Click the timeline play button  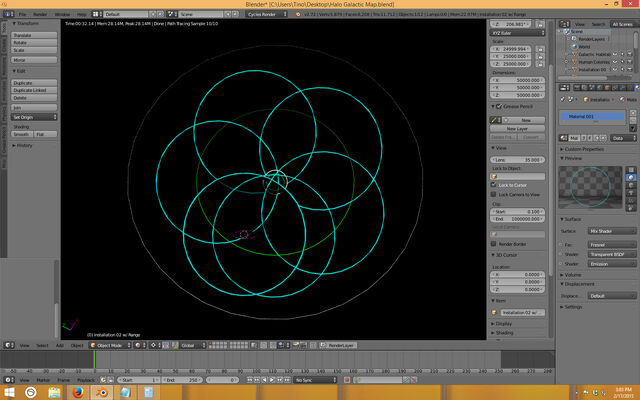272,380
